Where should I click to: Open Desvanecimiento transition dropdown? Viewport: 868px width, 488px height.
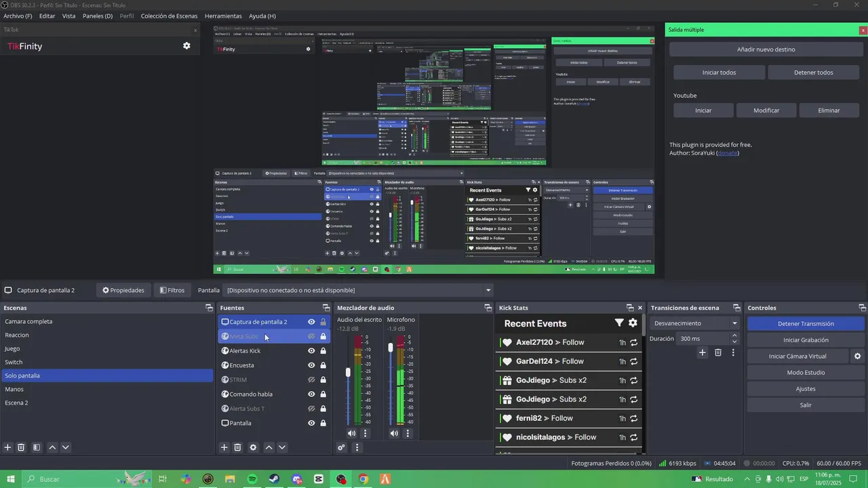[x=694, y=323]
